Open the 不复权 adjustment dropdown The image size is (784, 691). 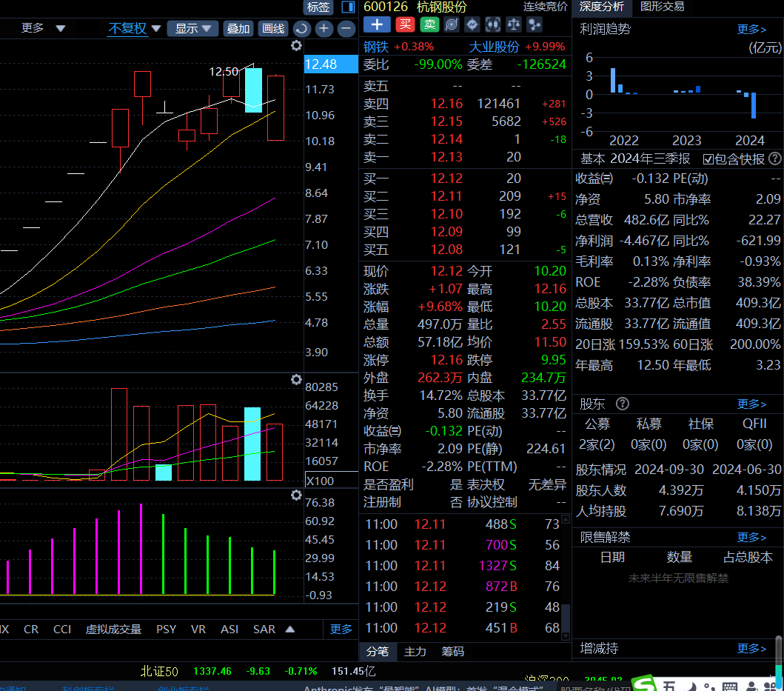[x=135, y=29]
